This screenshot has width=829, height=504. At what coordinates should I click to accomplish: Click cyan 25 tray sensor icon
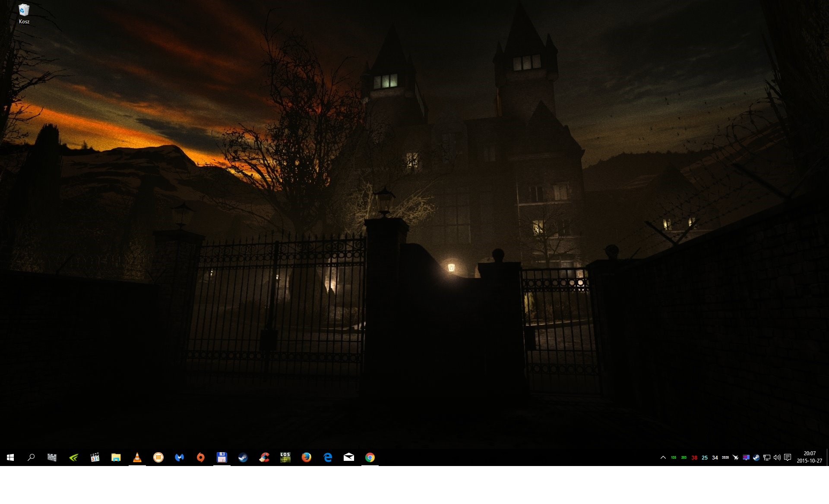[x=705, y=457]
